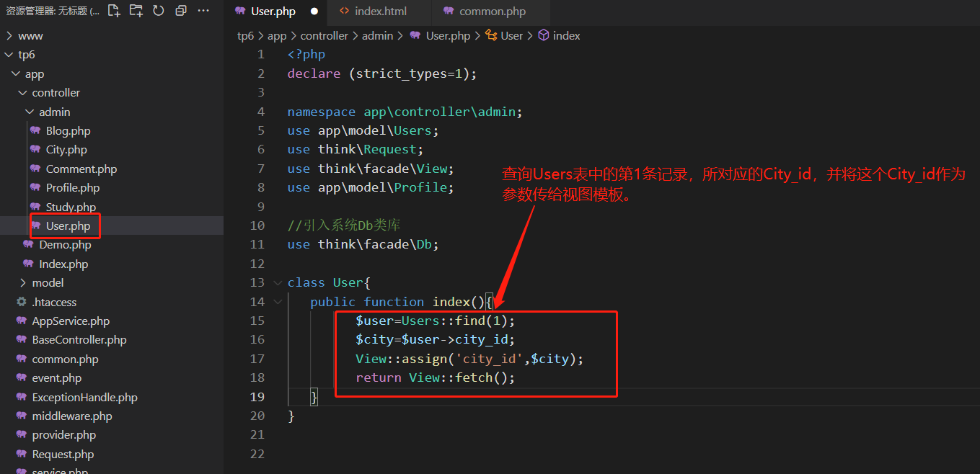This screenshot has width=980, height=474.
Task: Select the admin segment in breadcrumb path
Action: coord(377,35)
